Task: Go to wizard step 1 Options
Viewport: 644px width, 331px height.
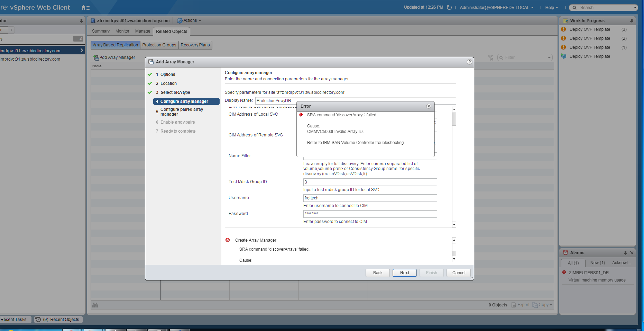Action: [167, 74]
